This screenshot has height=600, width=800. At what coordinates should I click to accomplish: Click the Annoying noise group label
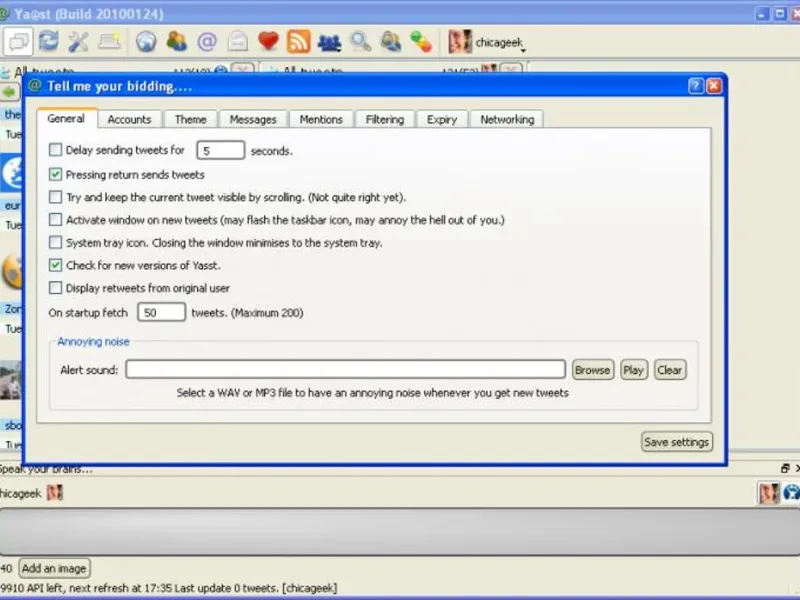tap(93, 341)
